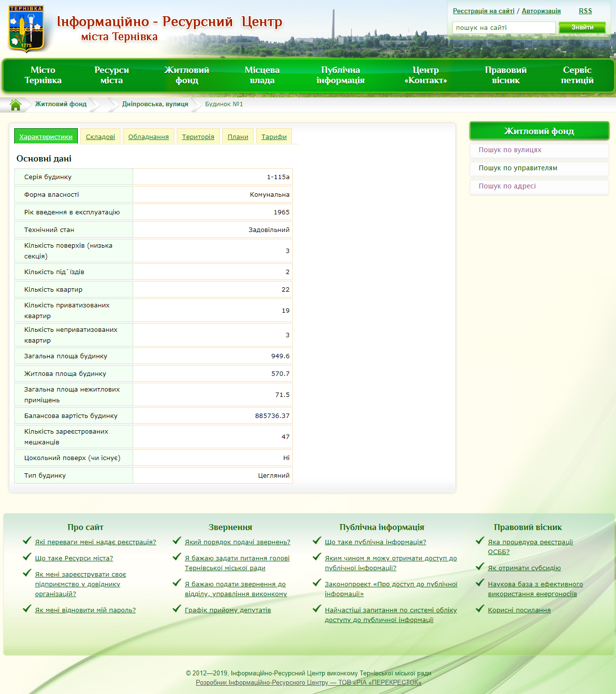This screenshot has width=616, height=694.
Task: Click the Ternivka coat of arms logo
Action: pos(26,29)
